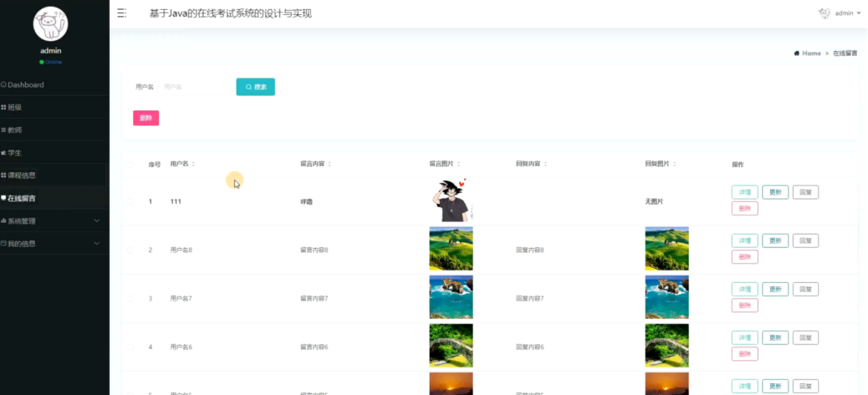
Task: Click 删除 for row 用户名8
Action: [745, 257]
